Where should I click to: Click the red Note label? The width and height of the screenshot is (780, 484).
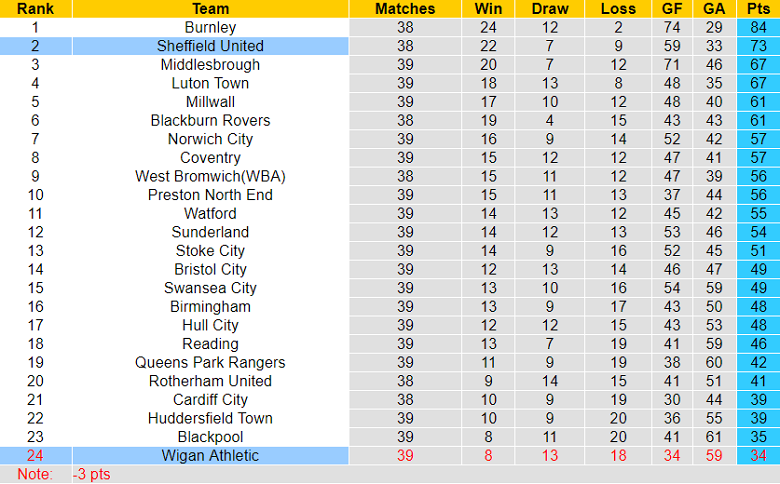pos(34,474)
